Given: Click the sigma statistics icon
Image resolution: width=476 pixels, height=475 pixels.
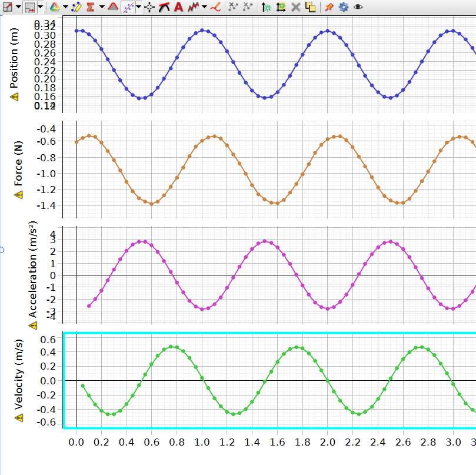Looking at the screenshot, I should pyautogui.click(x=91, y=7).
